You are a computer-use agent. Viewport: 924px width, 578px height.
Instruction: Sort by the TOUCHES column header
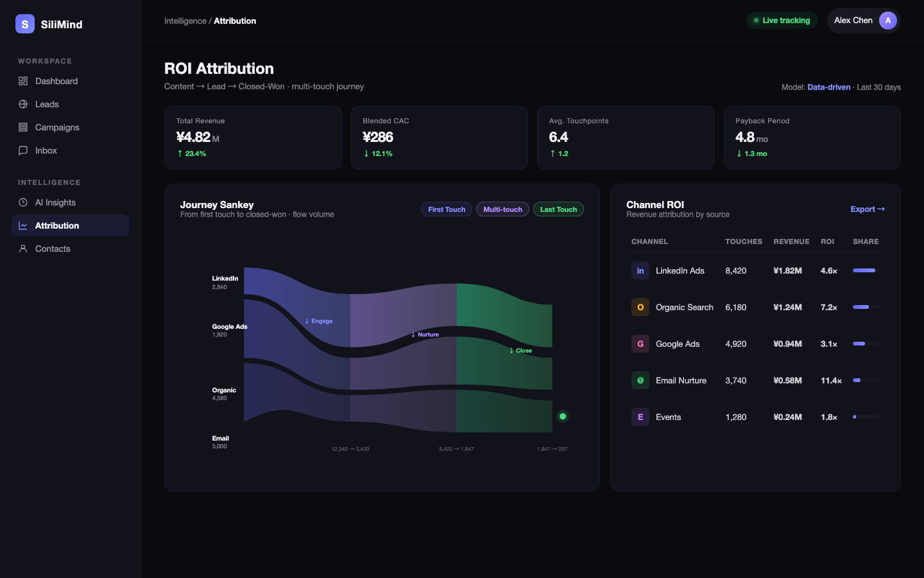[744, 241]
